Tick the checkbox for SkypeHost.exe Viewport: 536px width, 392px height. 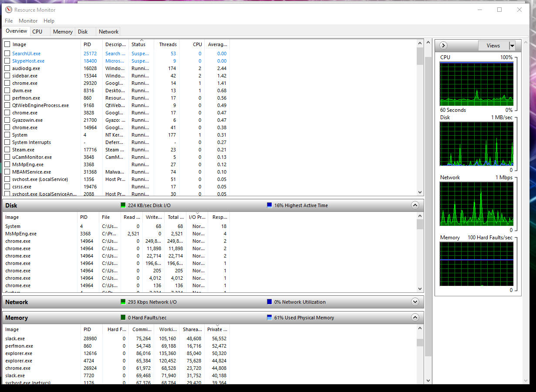(7, 61)
